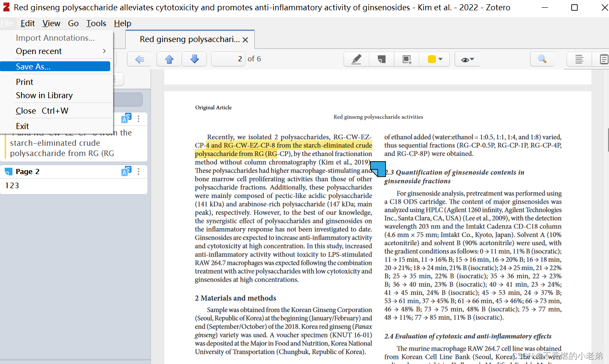
Task: Choose Save As... from File menu
Action: click(x=55, y=66)
